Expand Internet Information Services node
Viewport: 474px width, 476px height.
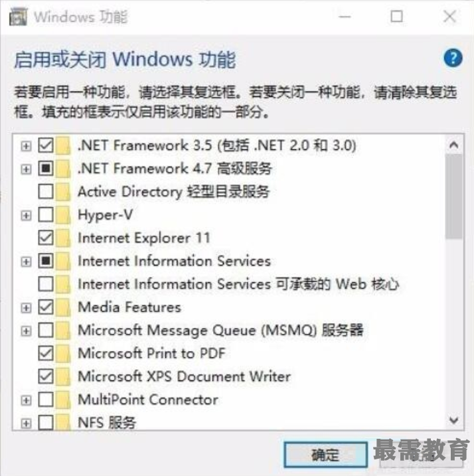tap(26, 262)
